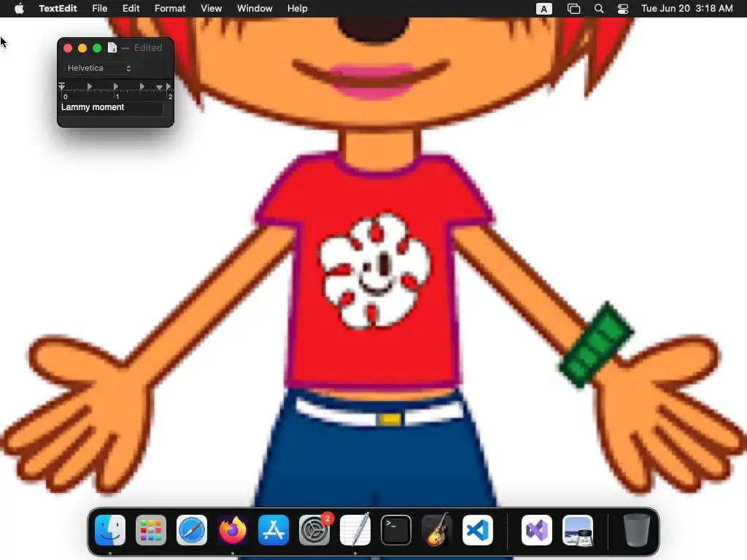
Task: Open the File menu
Action: pyautogui.click(x=99, y=9)
